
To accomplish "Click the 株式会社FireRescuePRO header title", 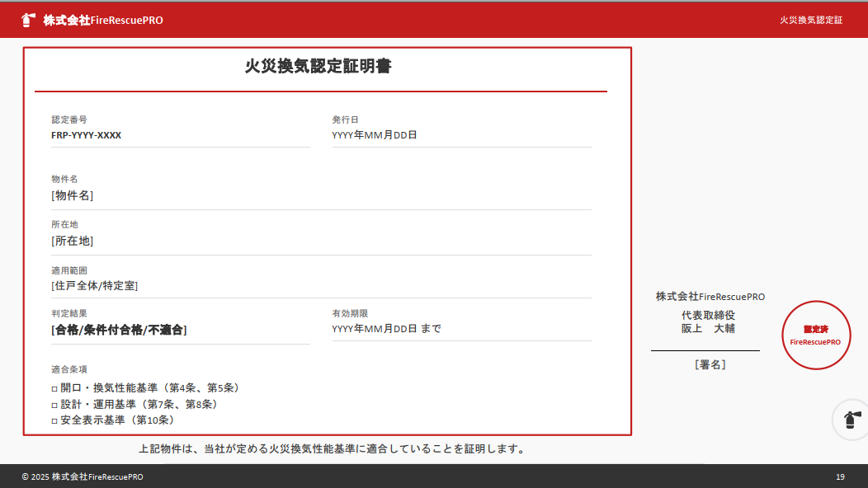I will pyautogui.click(x=103, y=20).
